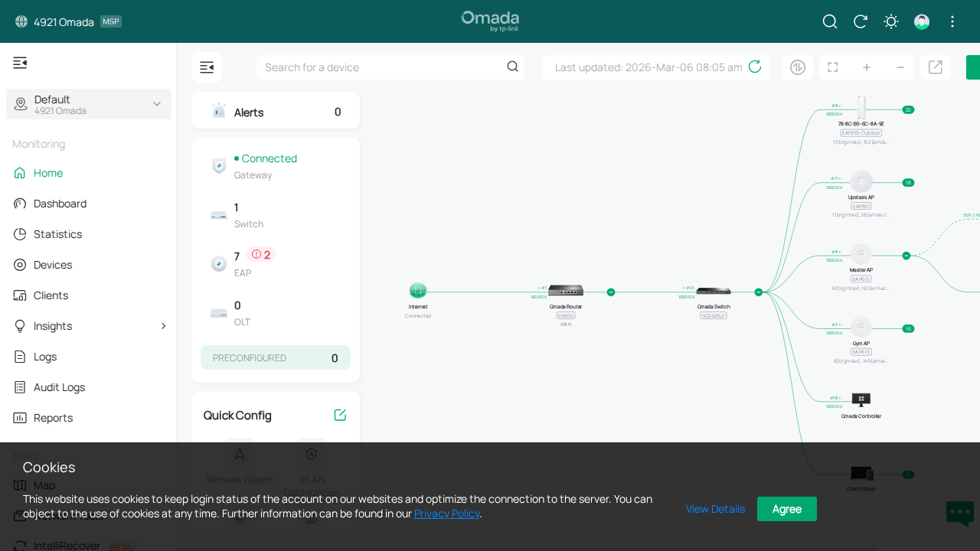Click the export topology icon
The height and width of the screenshot is (551, 980).
pyautogui.click(x=936, y=67)
